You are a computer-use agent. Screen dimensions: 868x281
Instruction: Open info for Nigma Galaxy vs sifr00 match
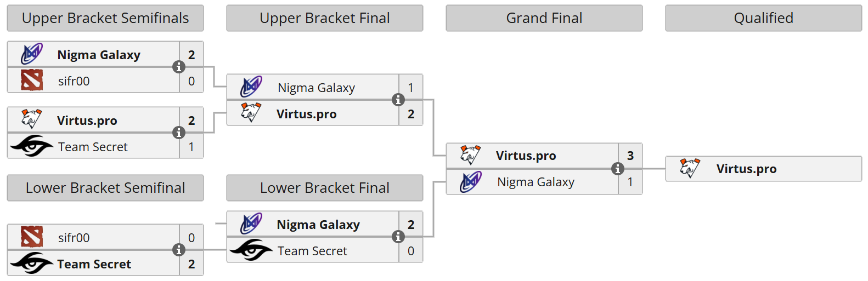pos(179,67)
